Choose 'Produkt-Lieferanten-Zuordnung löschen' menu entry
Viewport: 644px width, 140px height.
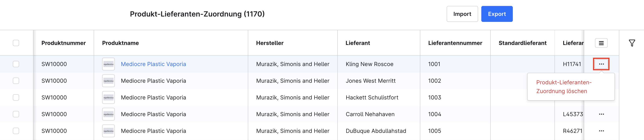coord(564,87)
